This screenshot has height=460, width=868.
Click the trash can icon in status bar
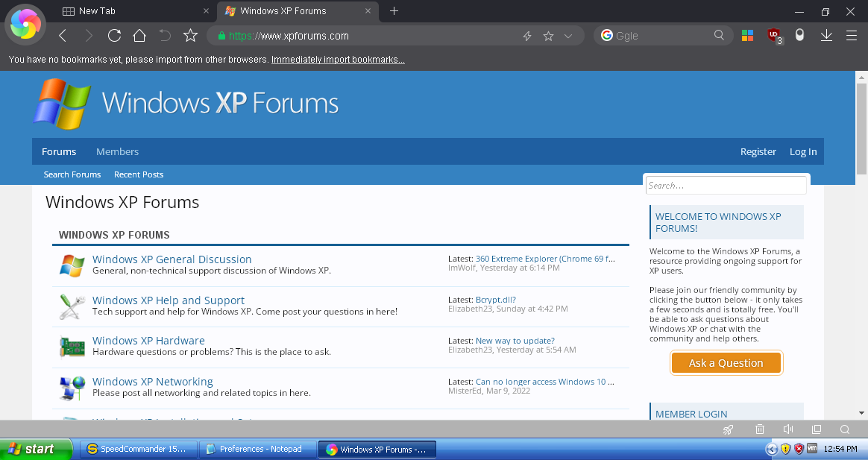tap(759, 429)
